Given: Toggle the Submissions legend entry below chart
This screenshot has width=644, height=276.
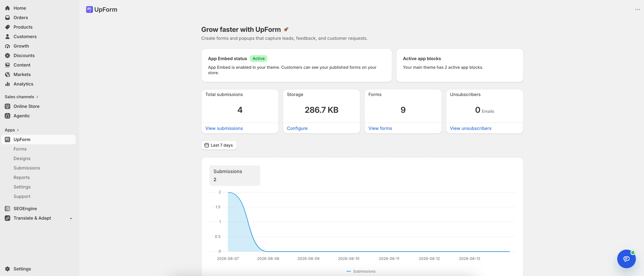Looking at the screenshot, I should pyautogui.click(x=361, y=271).
